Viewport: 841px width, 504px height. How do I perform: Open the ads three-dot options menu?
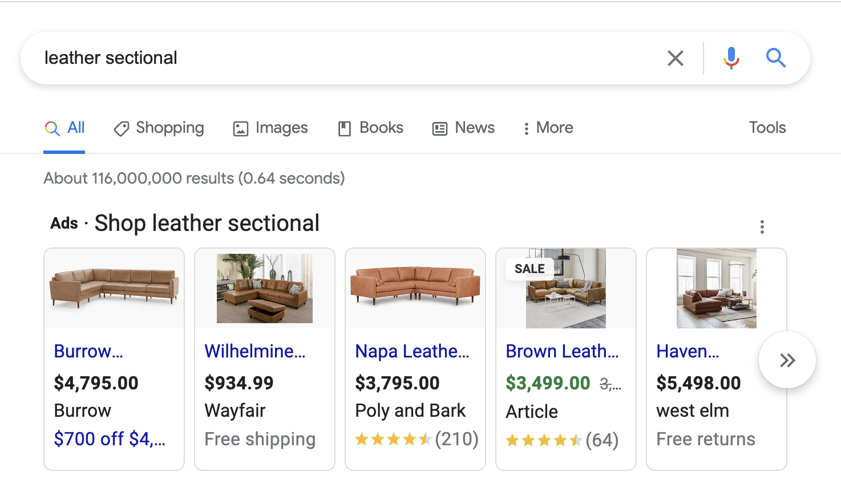click(x=762, y=227)
